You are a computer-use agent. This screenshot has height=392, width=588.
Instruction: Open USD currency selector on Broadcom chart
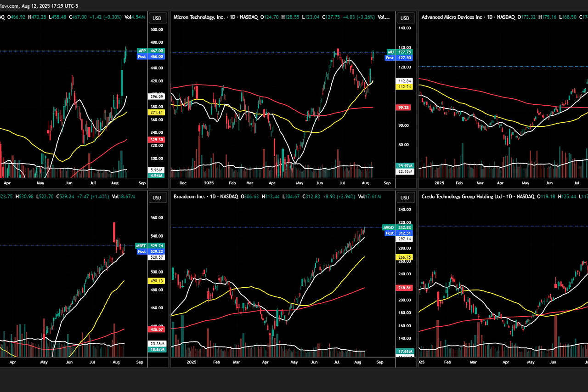[405, 198]
